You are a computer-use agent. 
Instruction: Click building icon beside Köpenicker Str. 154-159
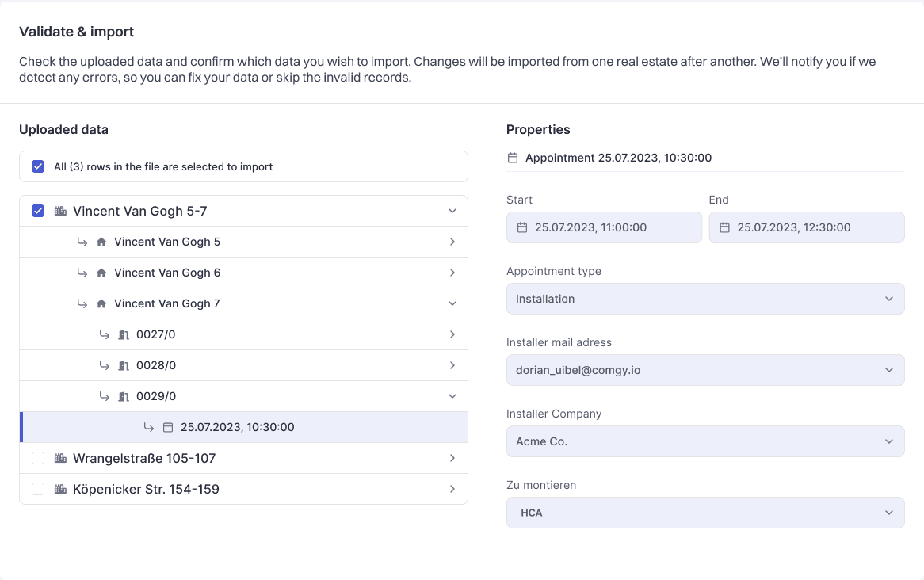click(60, 489)
